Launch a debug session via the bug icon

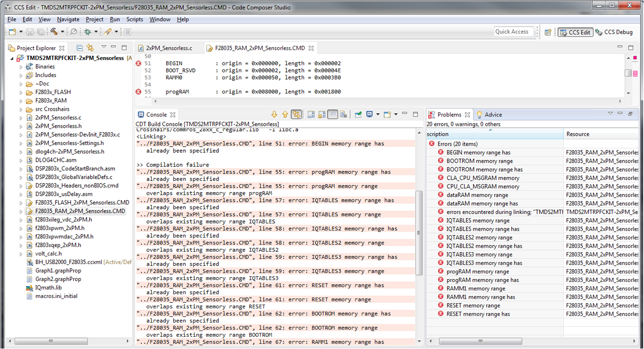click(87, 32)
